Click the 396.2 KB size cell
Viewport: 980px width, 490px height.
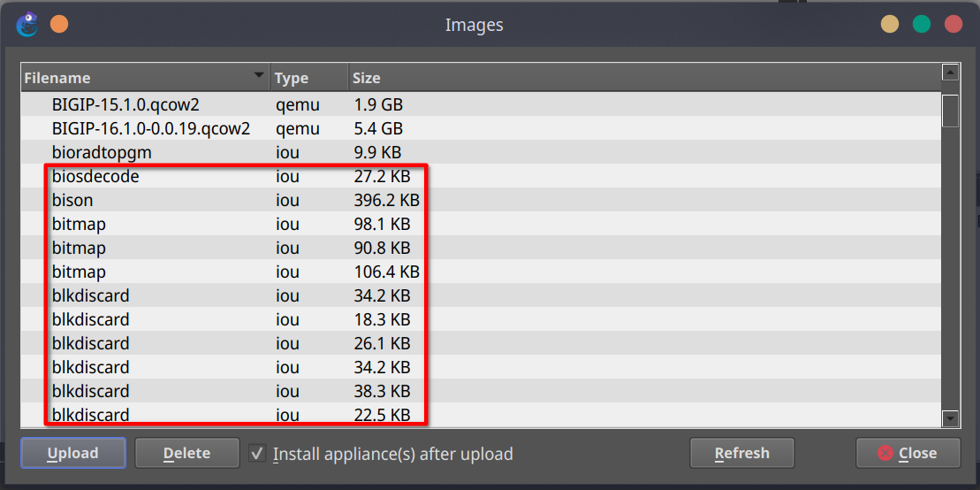[385, 200]
